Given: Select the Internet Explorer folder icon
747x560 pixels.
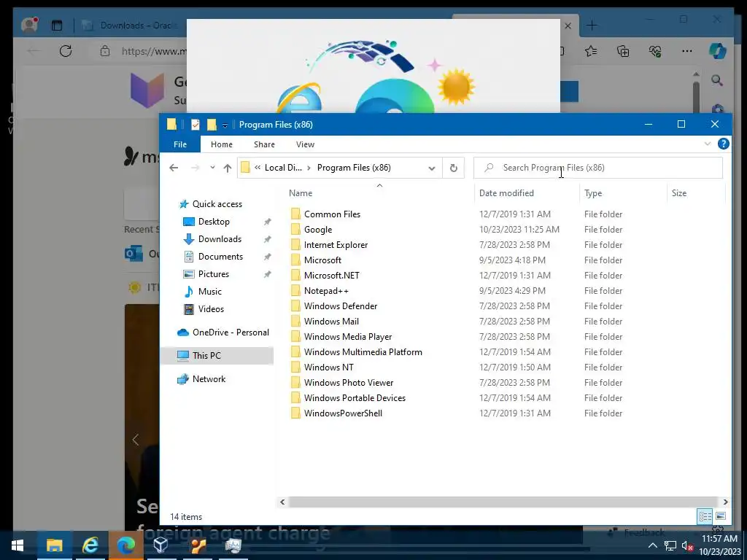Looking at the screenshot, I should [295, 244].
